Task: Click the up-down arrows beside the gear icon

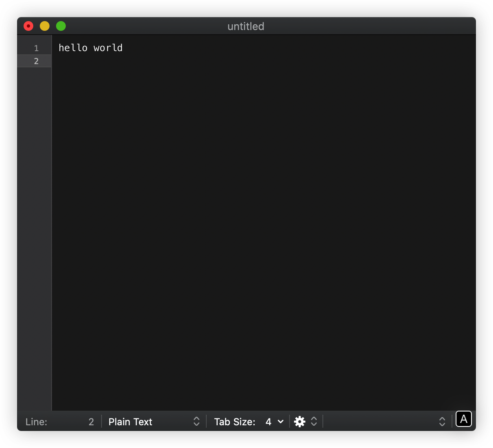Action: tap(314, 422)
